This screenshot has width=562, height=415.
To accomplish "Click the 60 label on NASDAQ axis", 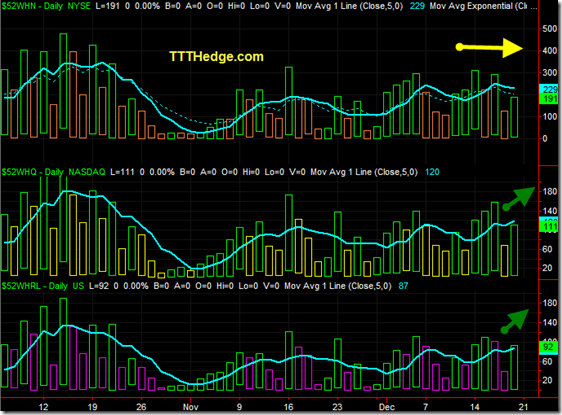I will [547, 249].
